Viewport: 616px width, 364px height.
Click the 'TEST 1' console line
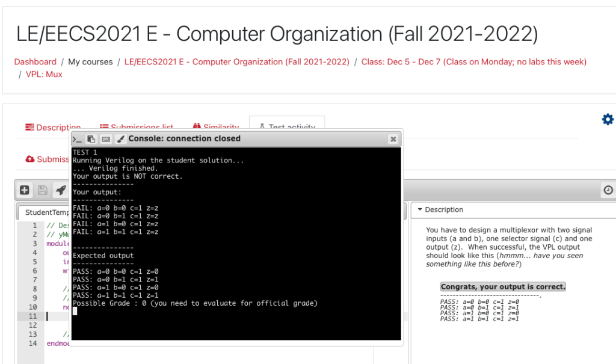tap(85, 152)
